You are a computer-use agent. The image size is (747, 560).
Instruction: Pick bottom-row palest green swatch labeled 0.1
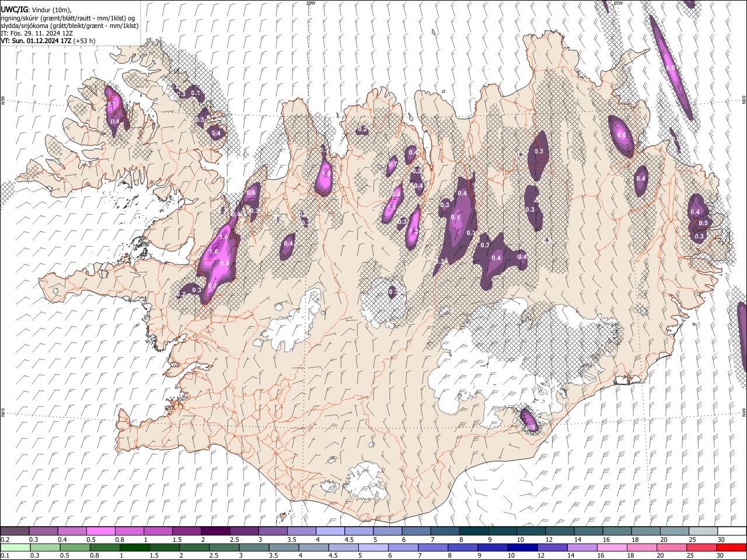[16, 547]
